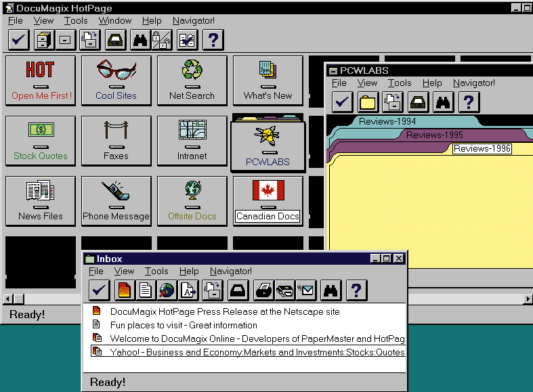Click the horizontal scrollbar left arrow
This screenshot has height=392, width=533.
pos(9,299)
